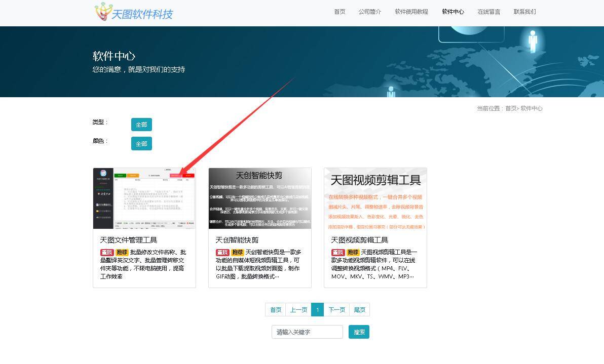This screenshot has height=364, width=604.
Task: Click 推荐 badge on 天图文件管理工具 card
Action: click(122, 253)
